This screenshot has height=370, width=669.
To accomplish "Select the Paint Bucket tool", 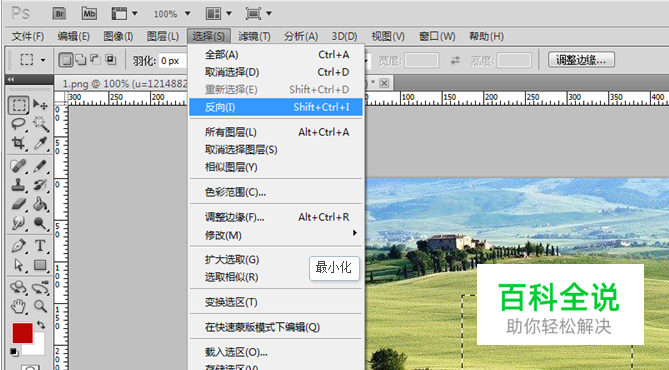I will [x=40, y=204].
